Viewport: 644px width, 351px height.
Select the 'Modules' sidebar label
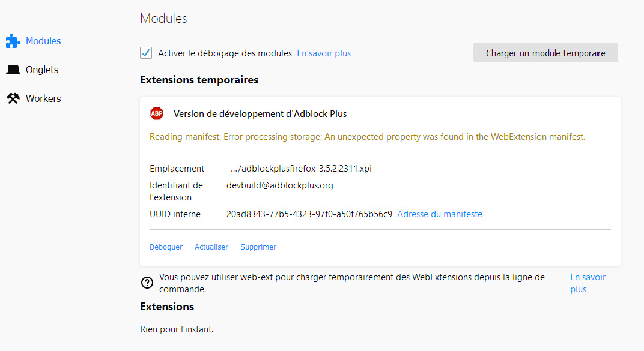43,41
